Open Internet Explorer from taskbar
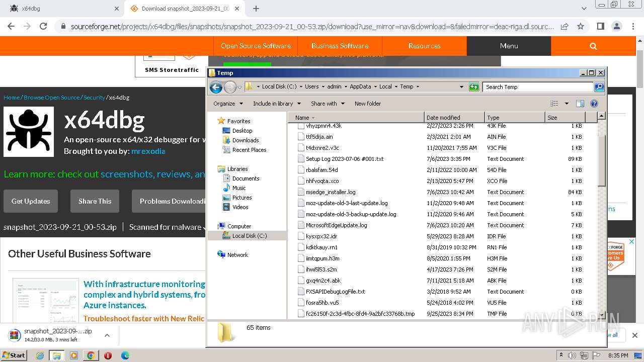The height and width of the screenshot is (362, 644). [40, 355]
